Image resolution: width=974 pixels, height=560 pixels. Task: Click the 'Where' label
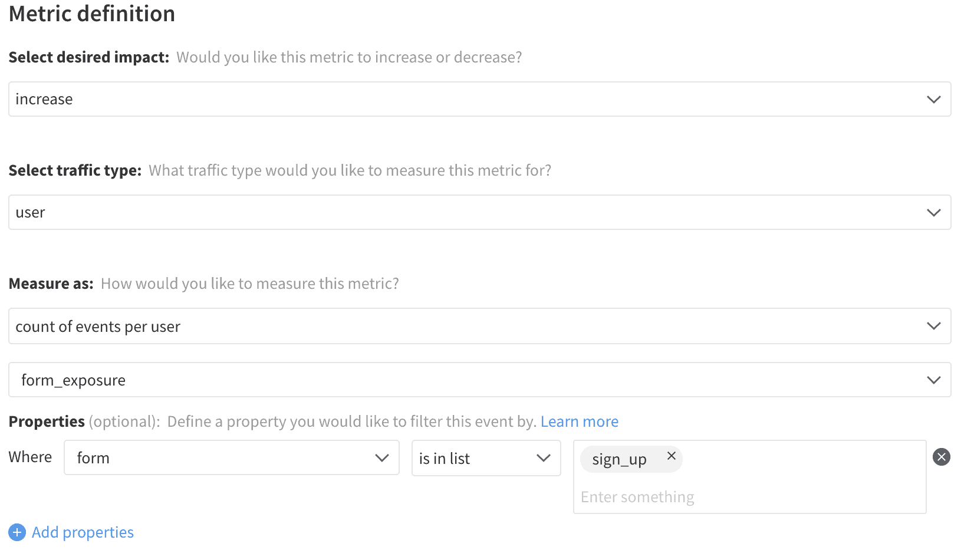click(x=30, y=457)
